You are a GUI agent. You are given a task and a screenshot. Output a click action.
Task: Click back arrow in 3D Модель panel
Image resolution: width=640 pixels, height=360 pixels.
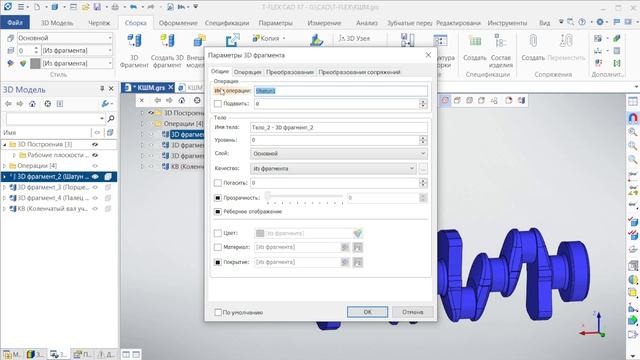(8, 104)
